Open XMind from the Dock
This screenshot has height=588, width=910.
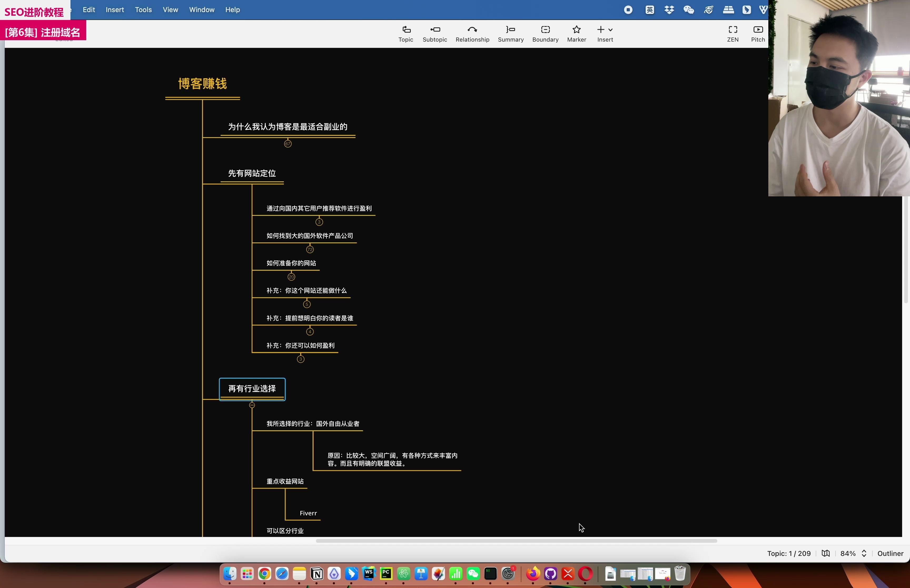[568, 574]
